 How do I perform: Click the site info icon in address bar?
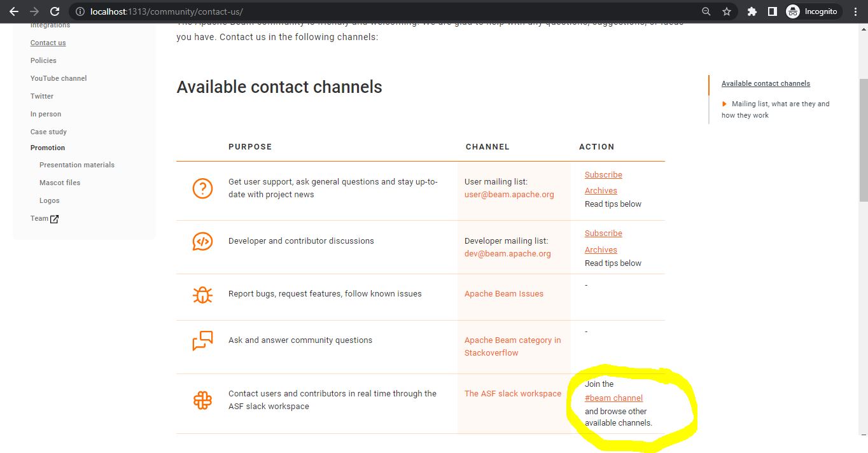[x=80, y=11]
